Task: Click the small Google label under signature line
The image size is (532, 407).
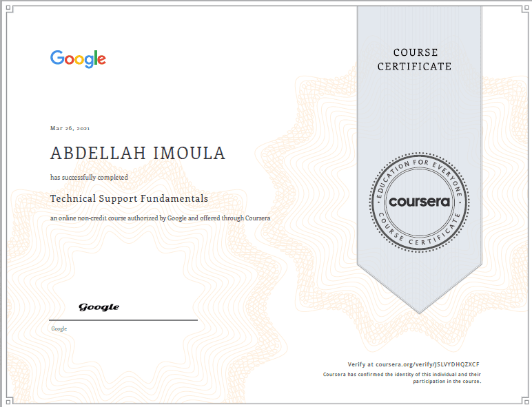Action: point(59,328)
